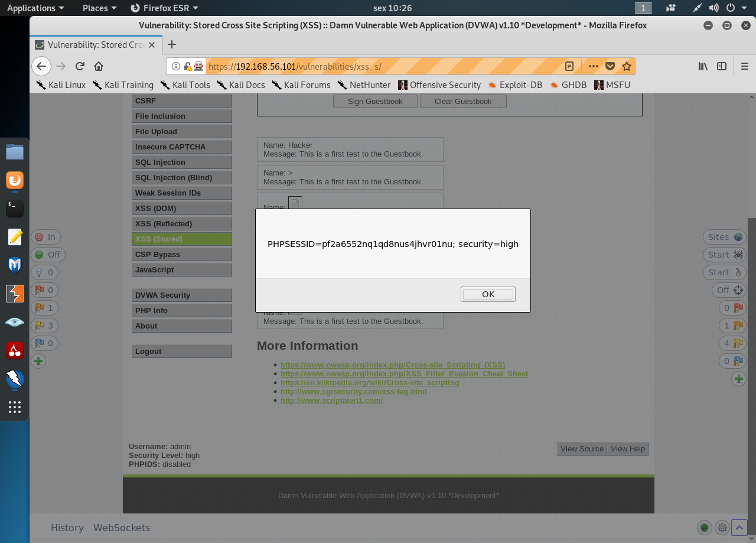This screenshot has height=543, width=756.
Task: Open the Exploit-DB bookmark
Action: [516, 84]
